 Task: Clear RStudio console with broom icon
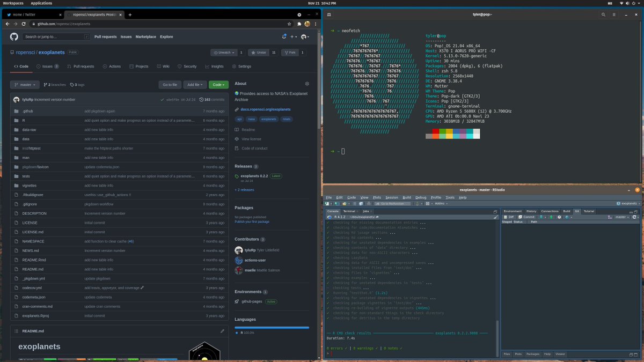click(495, 217)
